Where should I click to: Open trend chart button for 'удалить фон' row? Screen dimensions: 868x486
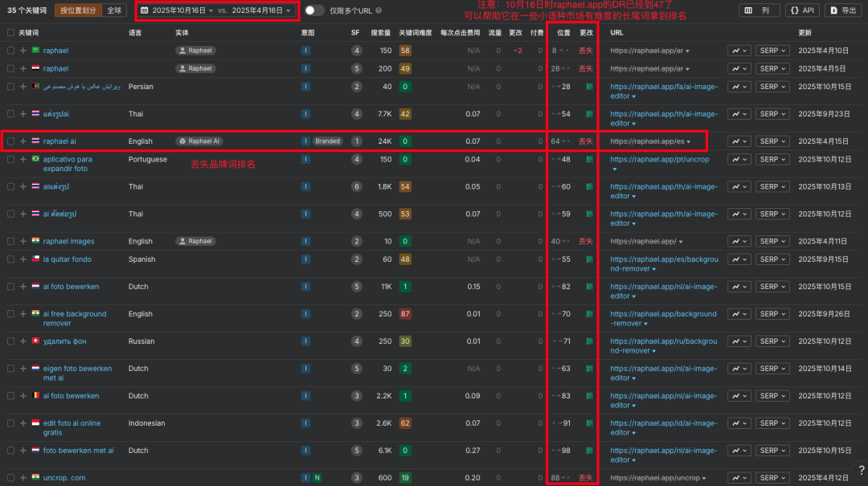739,341
